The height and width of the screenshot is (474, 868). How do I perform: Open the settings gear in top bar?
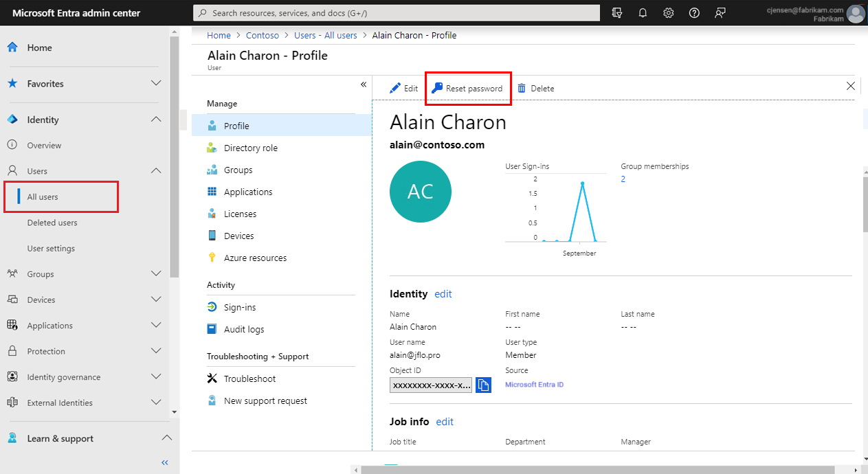pyautogui.click(x=668, y=13)
